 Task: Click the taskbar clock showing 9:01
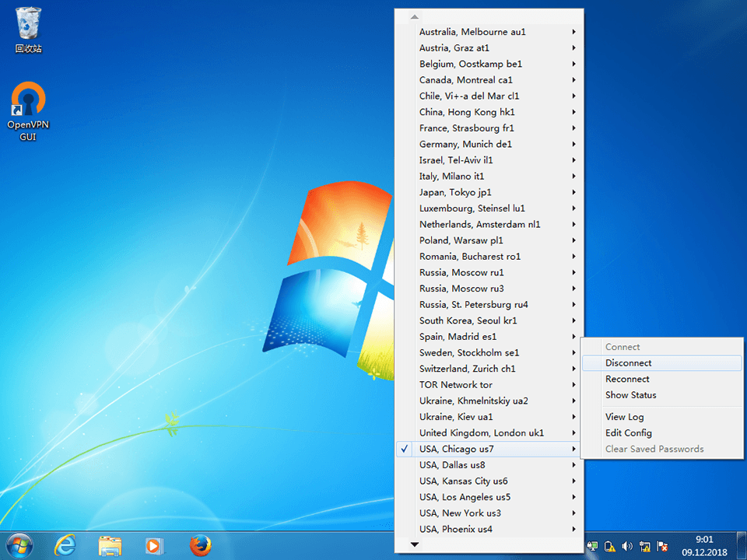point(704,546)
